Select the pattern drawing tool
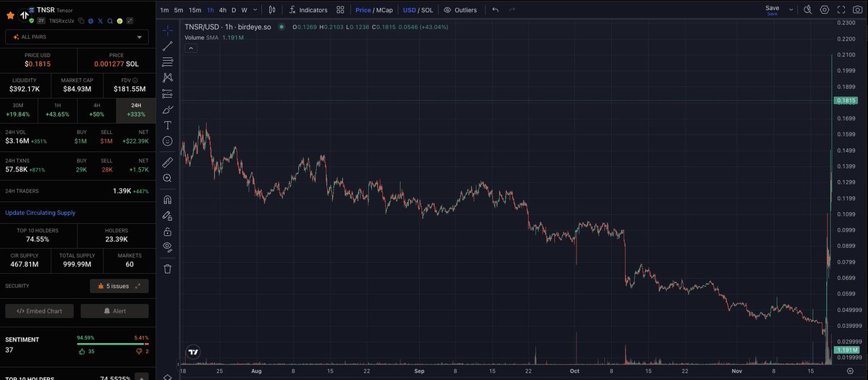 168,77
